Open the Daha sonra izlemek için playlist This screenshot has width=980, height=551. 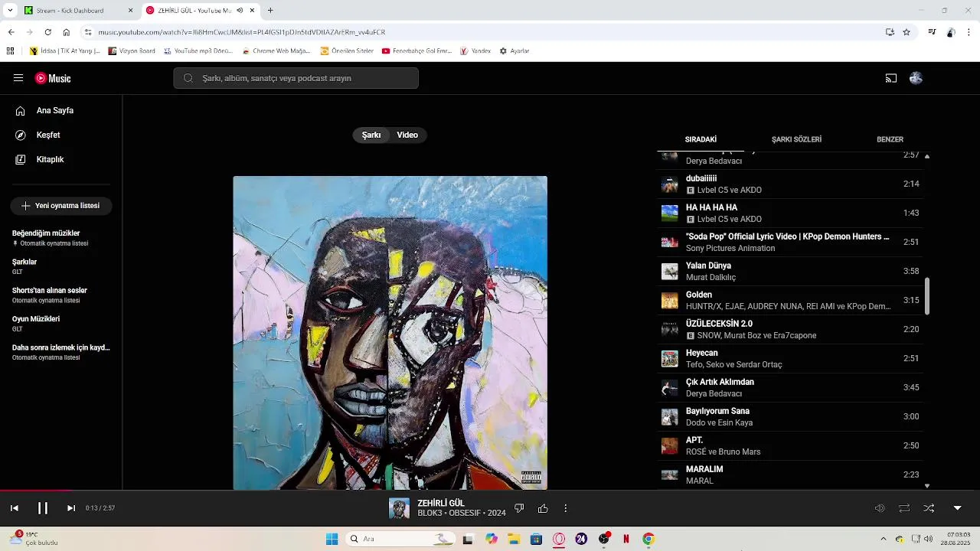pyautogui.click(x=61, y=352)
